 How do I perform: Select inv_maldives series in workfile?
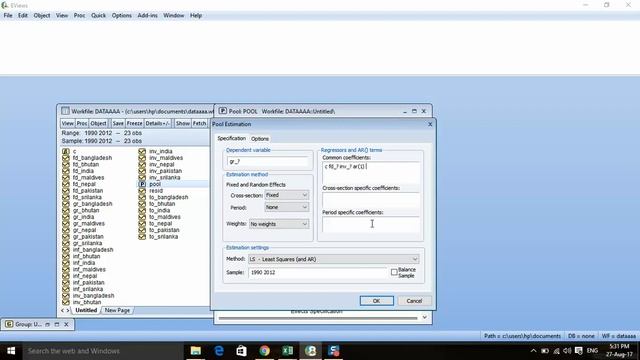(166, 158)
